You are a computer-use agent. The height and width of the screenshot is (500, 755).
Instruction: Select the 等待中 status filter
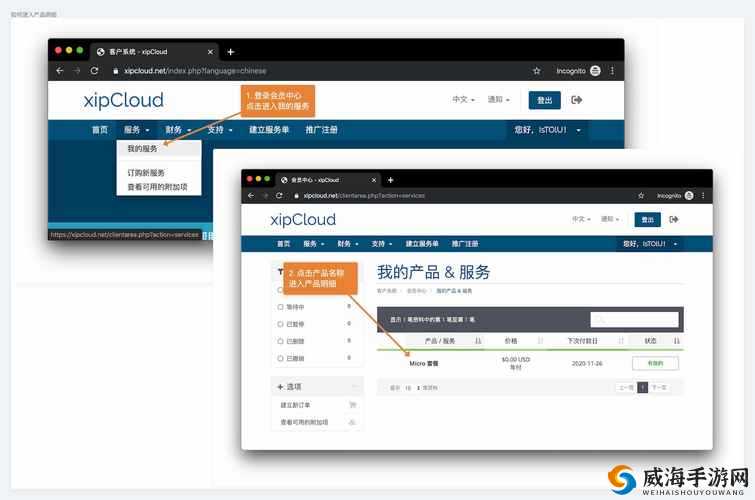coord(280,307)
